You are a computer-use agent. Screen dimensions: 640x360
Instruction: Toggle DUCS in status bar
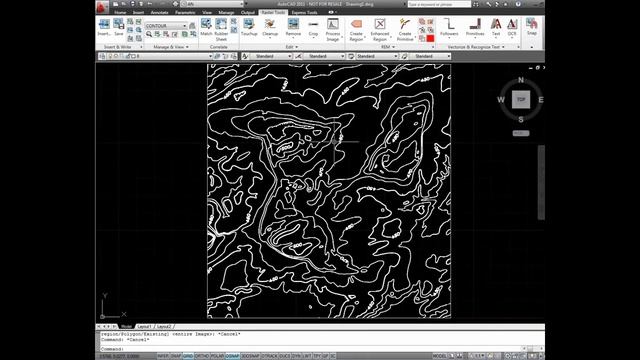click(284, 356)
